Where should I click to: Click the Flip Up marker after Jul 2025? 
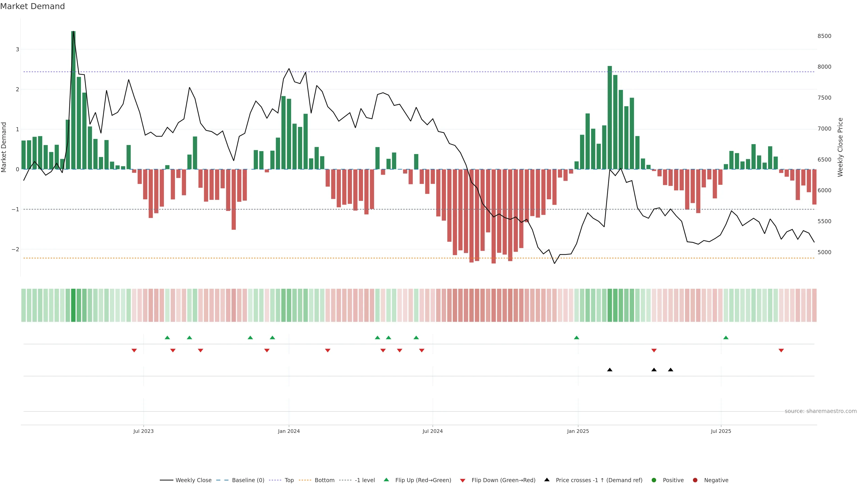(726, 338)
